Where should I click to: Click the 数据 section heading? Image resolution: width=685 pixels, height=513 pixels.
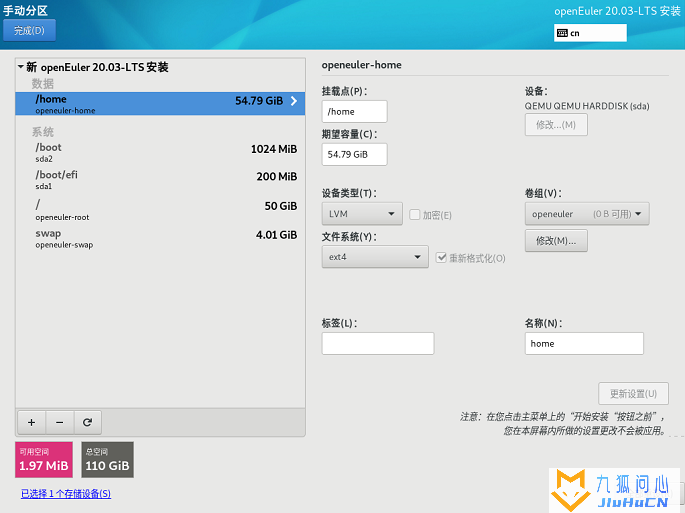[43, 83]
